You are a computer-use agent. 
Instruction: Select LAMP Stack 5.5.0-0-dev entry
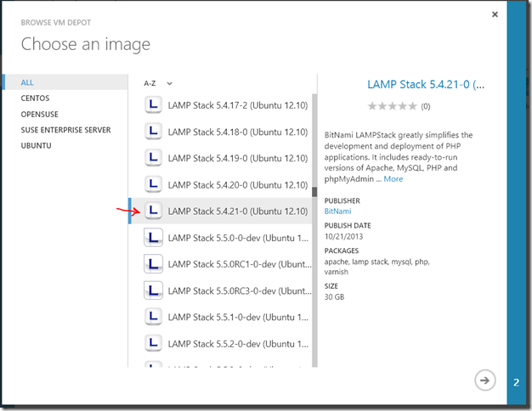tap(221, 238)
